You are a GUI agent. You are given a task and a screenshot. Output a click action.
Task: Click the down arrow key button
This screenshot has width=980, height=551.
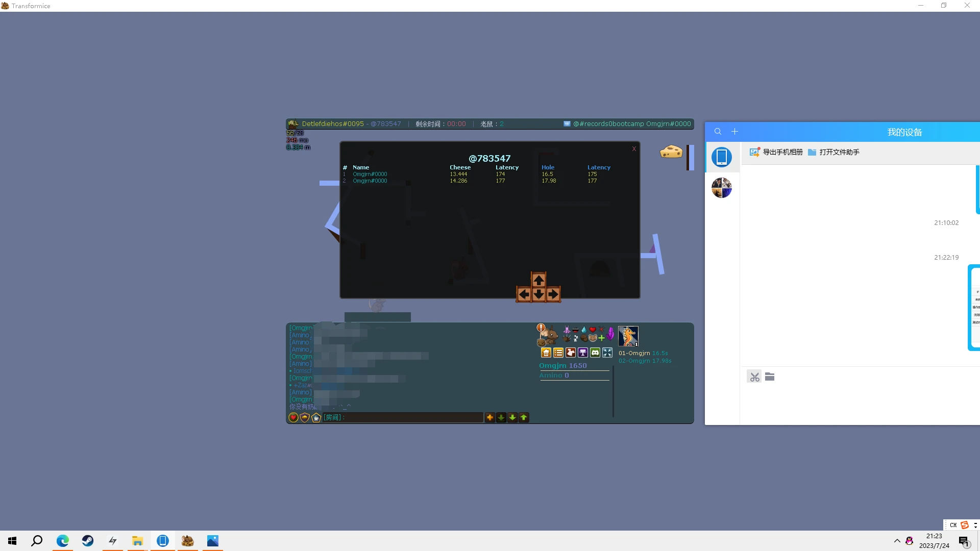pyautogui.click(x=538, y=294)
